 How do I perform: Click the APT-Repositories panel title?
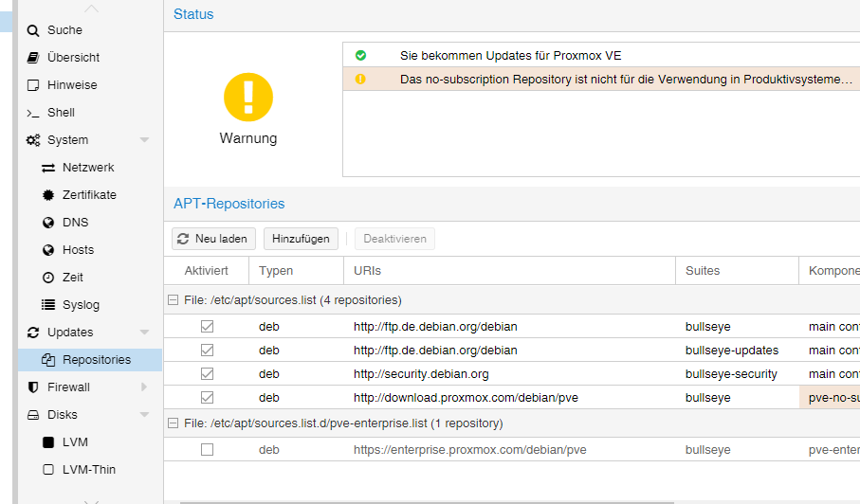[x=229, y=204]
